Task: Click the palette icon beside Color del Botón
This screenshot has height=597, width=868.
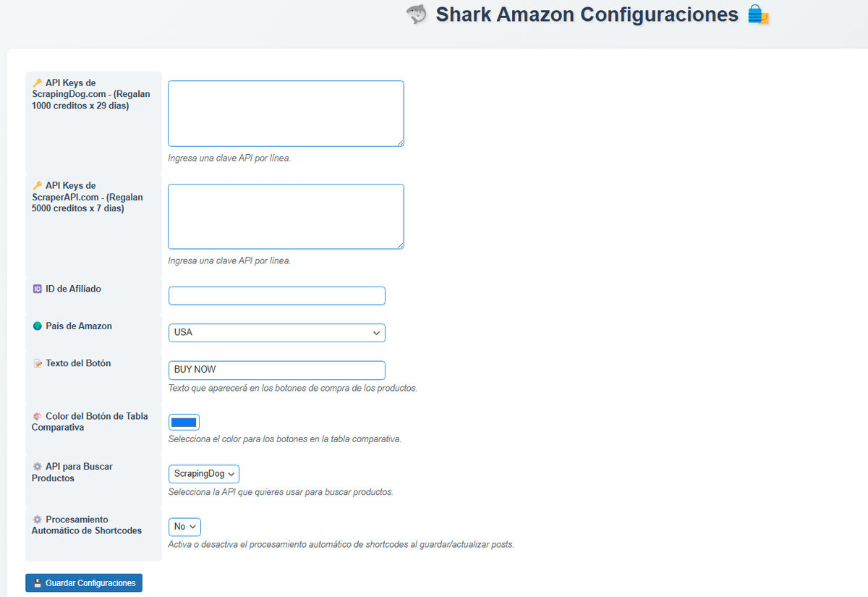Action: pos(38,416)
